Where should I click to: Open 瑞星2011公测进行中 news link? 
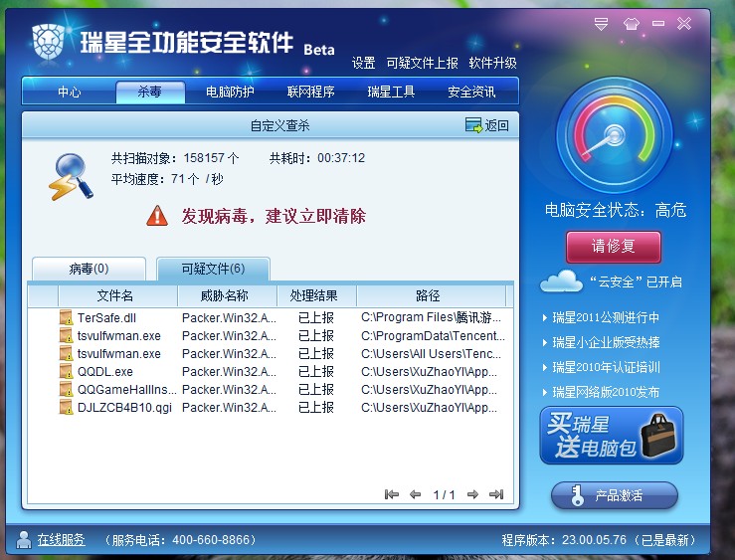tap(606, 317)
